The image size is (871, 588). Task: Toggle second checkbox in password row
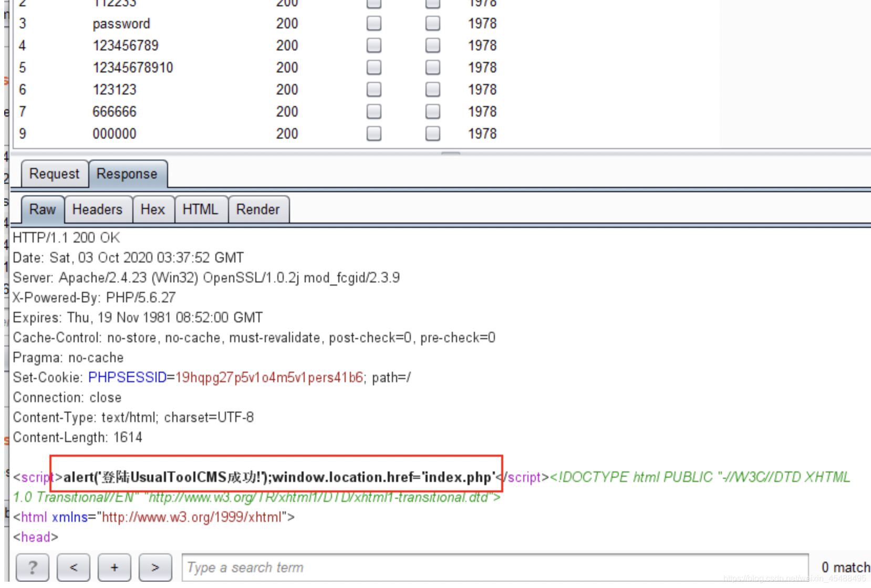tap(433, 23)
